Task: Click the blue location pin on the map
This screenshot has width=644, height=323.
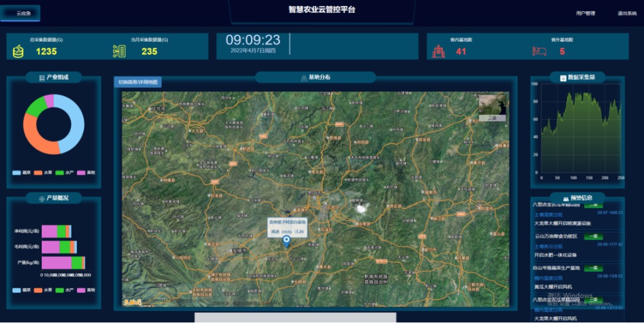Action: [286, 241]
